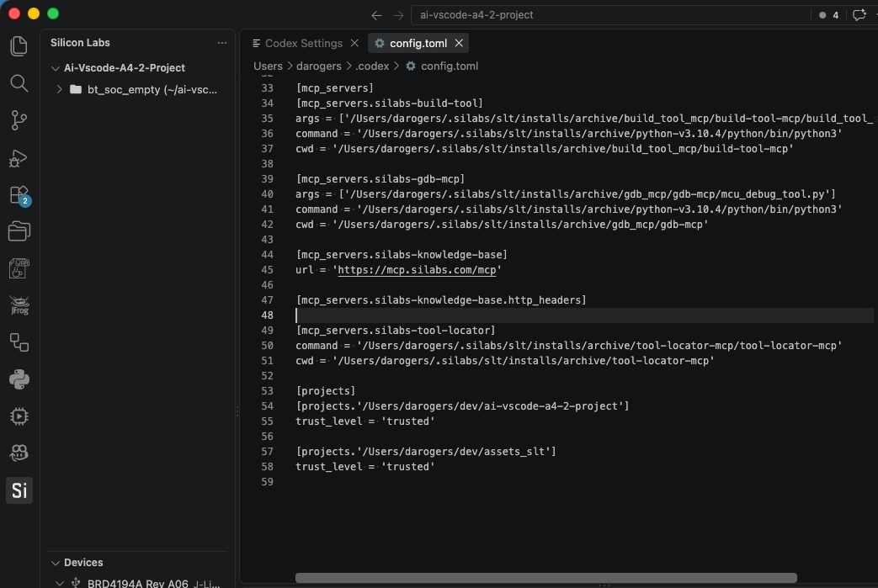Click the [mcp_servers] line 33 text
This screenshot has width=878, height=588.
(334, 88)
